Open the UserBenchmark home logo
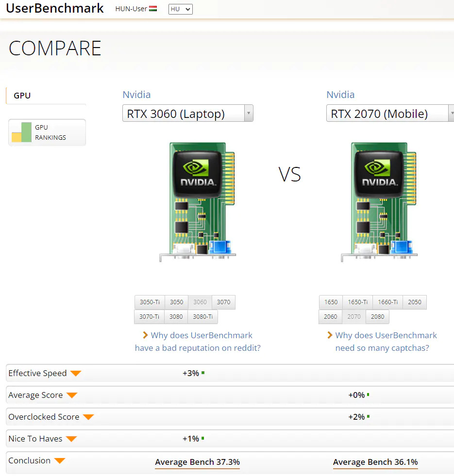 [x=55, y=8]
